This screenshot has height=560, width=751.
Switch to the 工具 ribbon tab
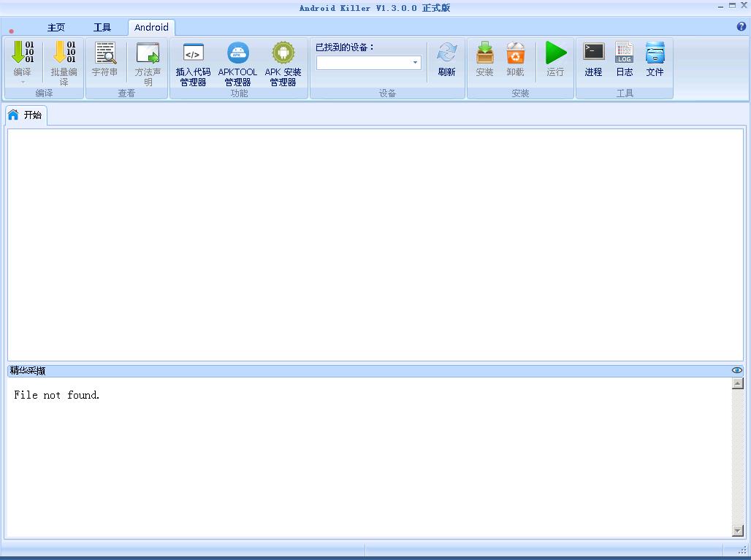102,27
